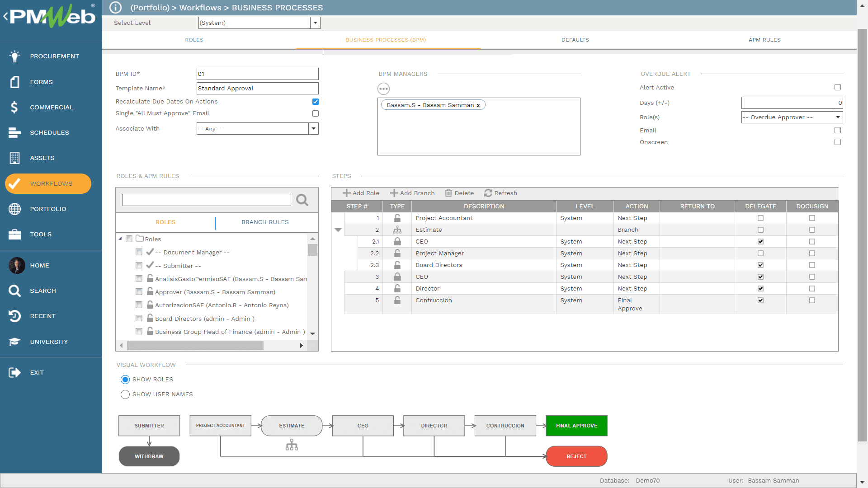Enable overdue alert Email checkbox

tap(838, 130)
